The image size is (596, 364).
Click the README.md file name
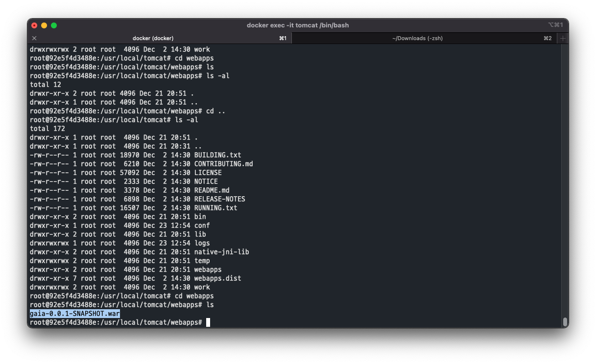(212, 190)
